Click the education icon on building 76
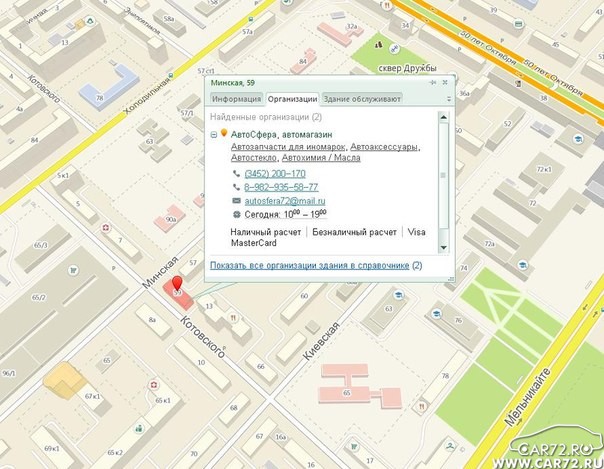This screenshot has width=604, height=469. tap(436, 313)
